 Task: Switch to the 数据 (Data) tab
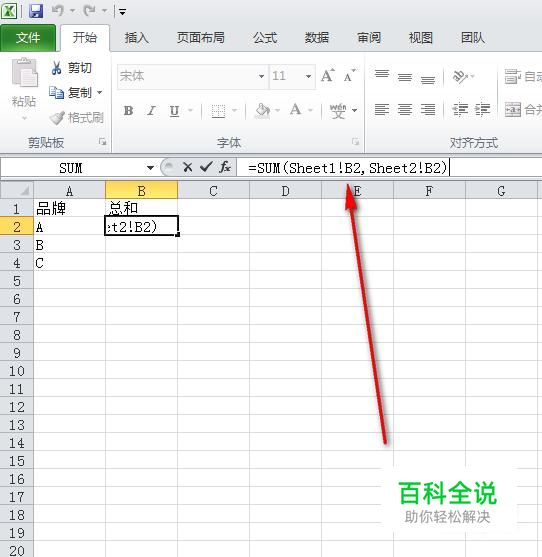coord(316,38)
